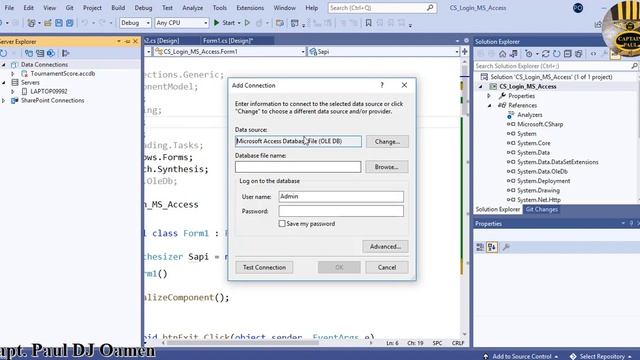Toggle the Save my password checkbox
Screen dimensions: 640x360
pos(282,224)
